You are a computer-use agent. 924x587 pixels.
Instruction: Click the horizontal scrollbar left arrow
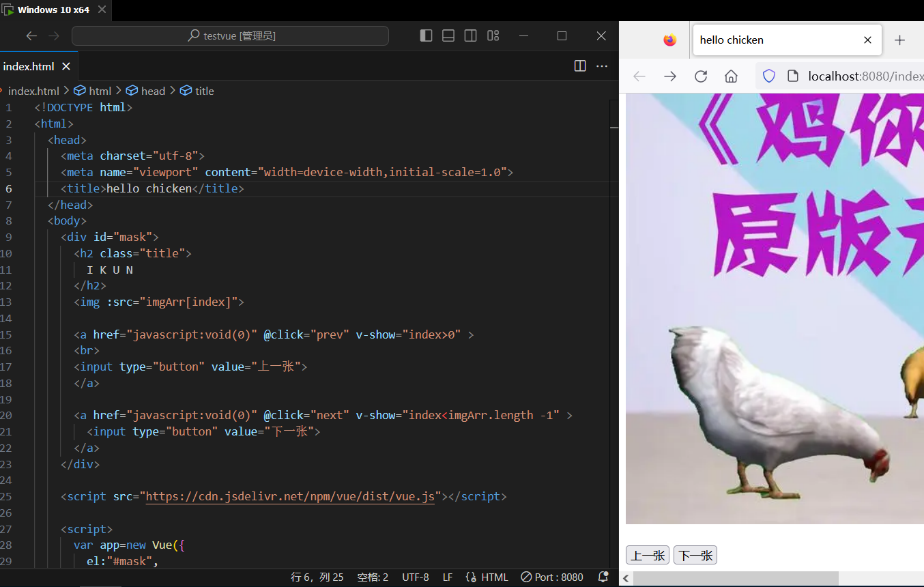tap(626, 579)
